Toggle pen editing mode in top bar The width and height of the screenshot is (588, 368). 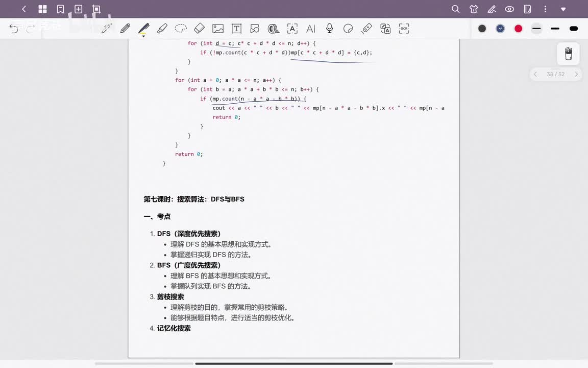pyautogui.click(x=492, y=9)
